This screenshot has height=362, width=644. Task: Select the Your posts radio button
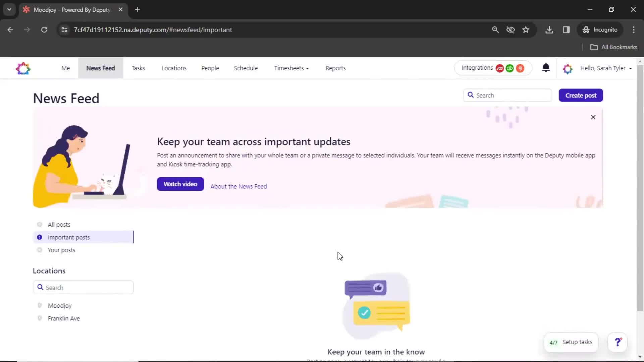click(x=39, y=250)
